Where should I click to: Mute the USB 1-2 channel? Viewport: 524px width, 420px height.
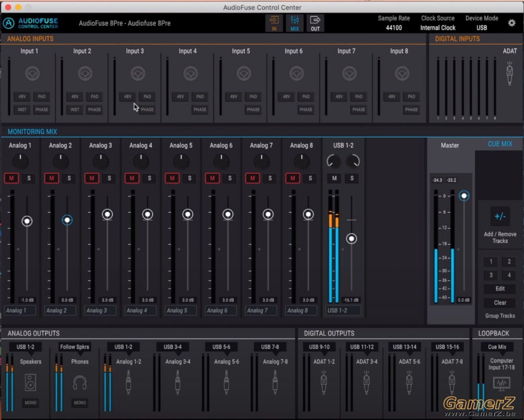coord(334,178)
